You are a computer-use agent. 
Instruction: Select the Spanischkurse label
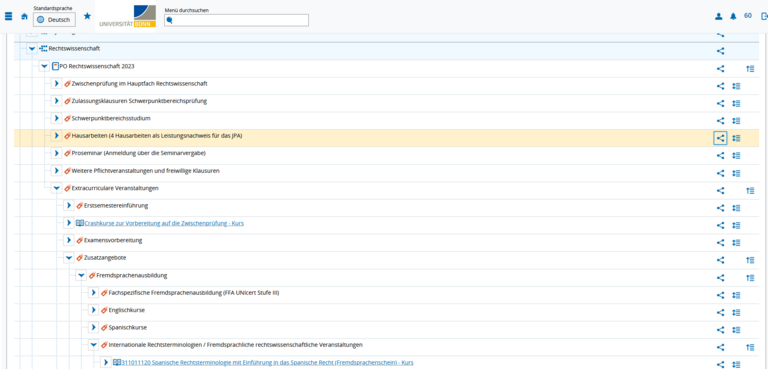point(128,327)
